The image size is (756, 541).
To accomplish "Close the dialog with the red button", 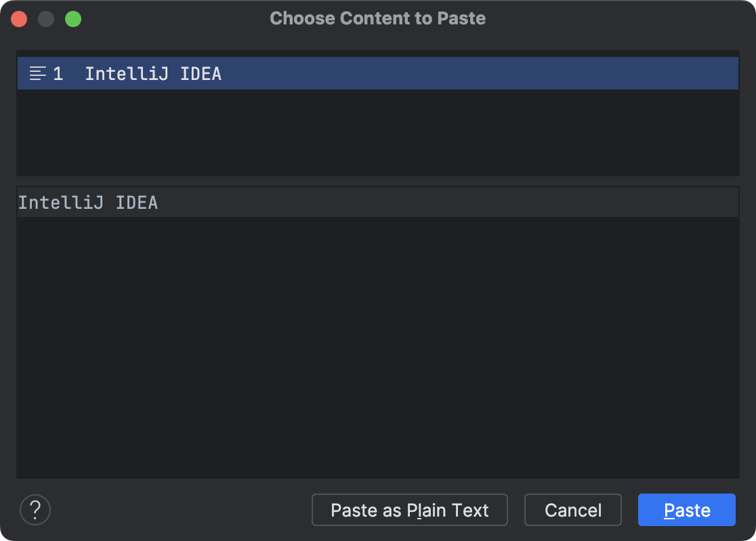I will 19,19.
